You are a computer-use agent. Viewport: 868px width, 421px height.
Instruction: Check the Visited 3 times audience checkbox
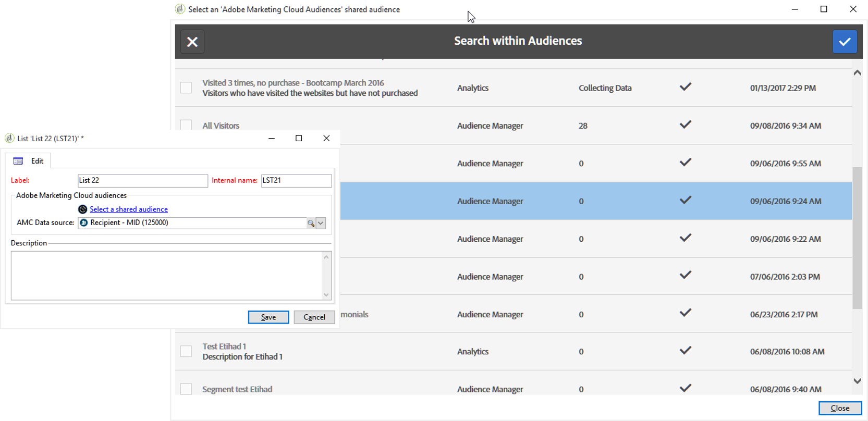point(186,88)
